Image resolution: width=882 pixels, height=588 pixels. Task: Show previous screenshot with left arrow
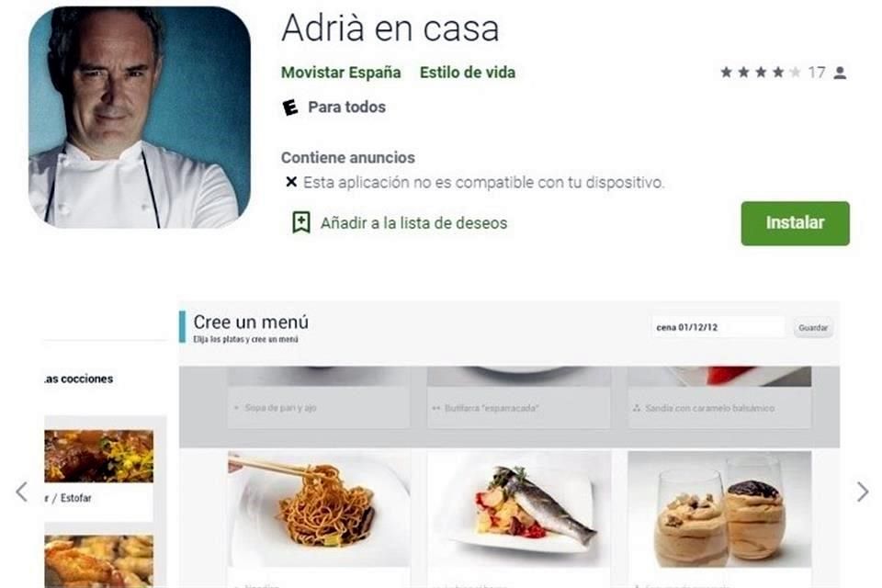(22, 492)
